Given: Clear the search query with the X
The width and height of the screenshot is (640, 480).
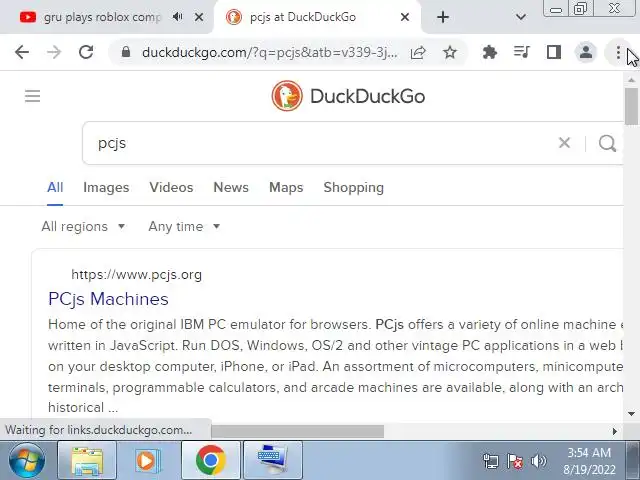Looking at the screenshot, I should click(x=564, y=143).
